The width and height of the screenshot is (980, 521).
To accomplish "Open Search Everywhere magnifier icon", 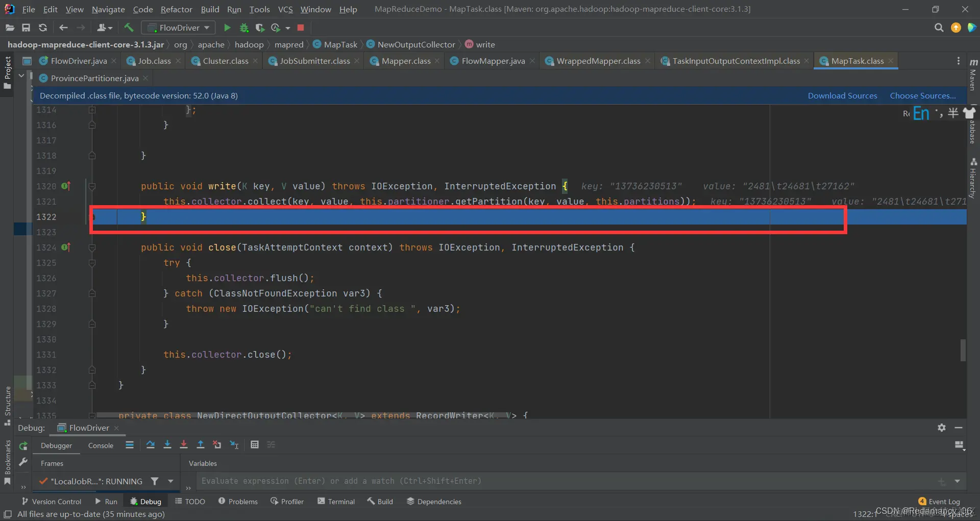I will 939,28.
